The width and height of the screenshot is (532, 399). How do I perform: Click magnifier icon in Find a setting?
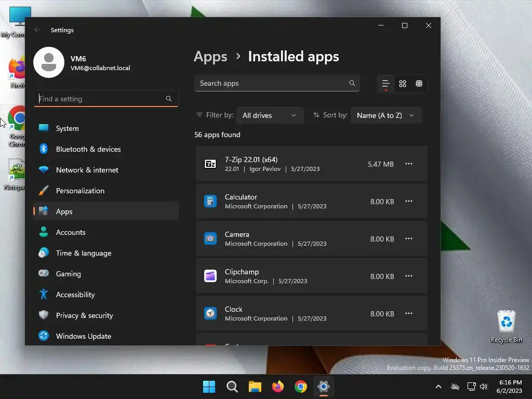pyautogui.click(x=169, y=99)
